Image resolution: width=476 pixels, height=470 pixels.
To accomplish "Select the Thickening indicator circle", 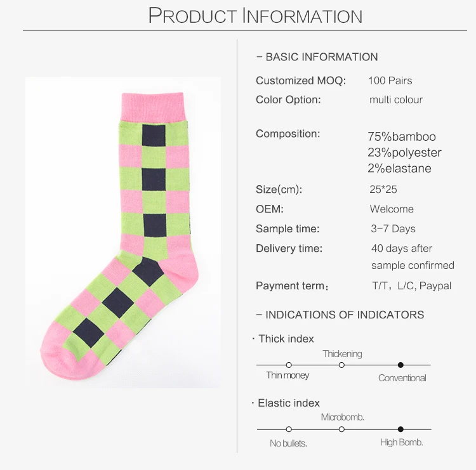I will (341, 365).
